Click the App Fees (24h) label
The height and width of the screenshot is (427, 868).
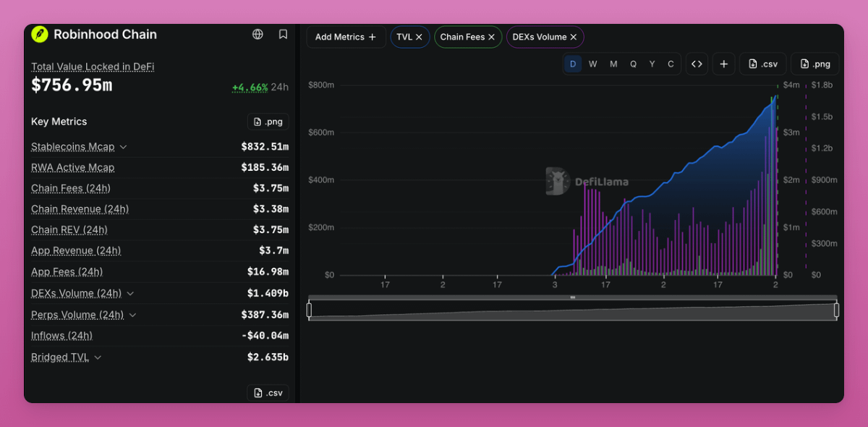click(67, 272)
